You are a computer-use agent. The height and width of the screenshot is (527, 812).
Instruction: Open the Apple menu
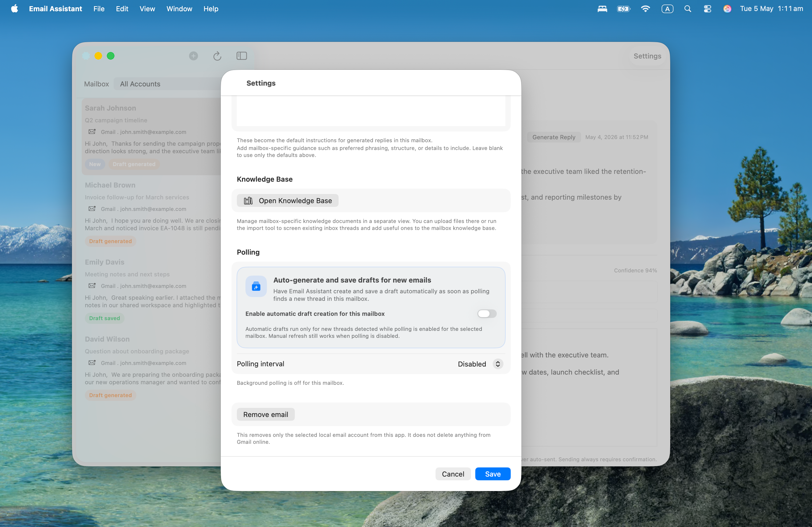tap(14, 9)
